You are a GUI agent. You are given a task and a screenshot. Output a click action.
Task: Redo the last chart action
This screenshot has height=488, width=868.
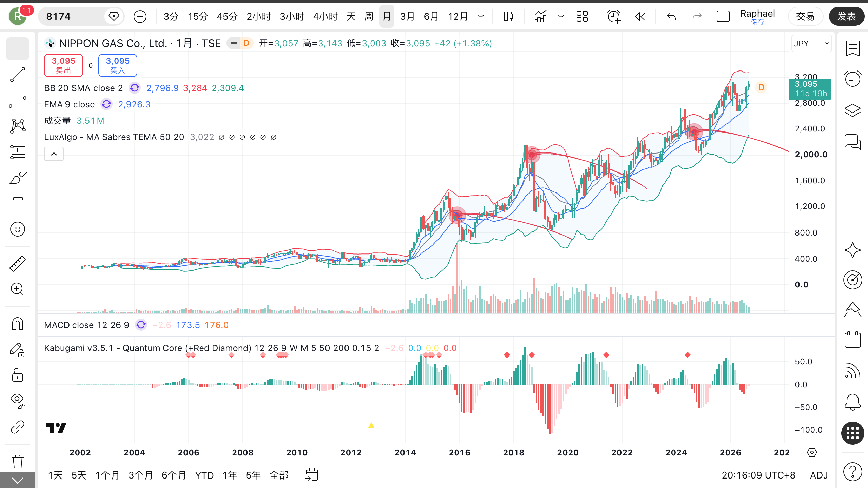tap(697, 16)
